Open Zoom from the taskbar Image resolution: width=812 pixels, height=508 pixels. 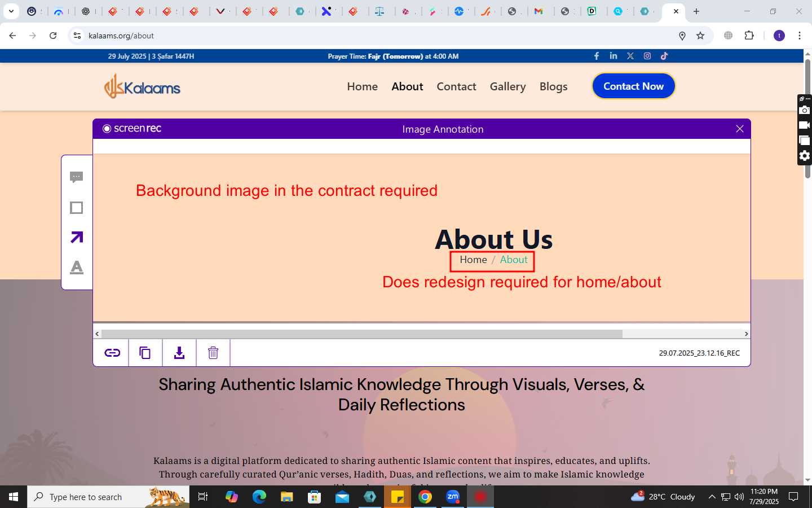(x=453, y=497)
